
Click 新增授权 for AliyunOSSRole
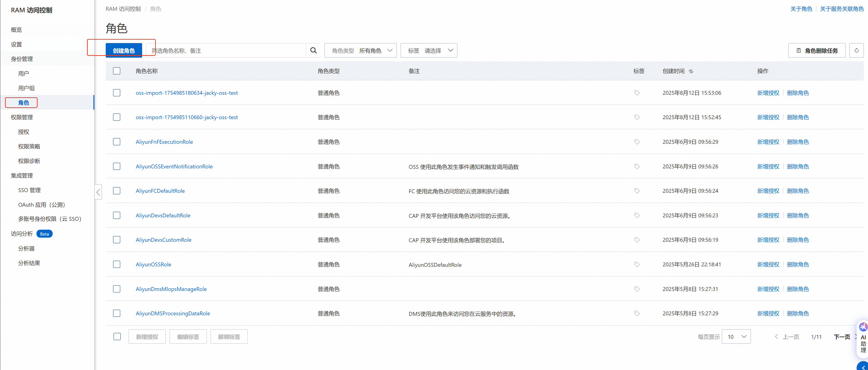click(x=768, y=265)
